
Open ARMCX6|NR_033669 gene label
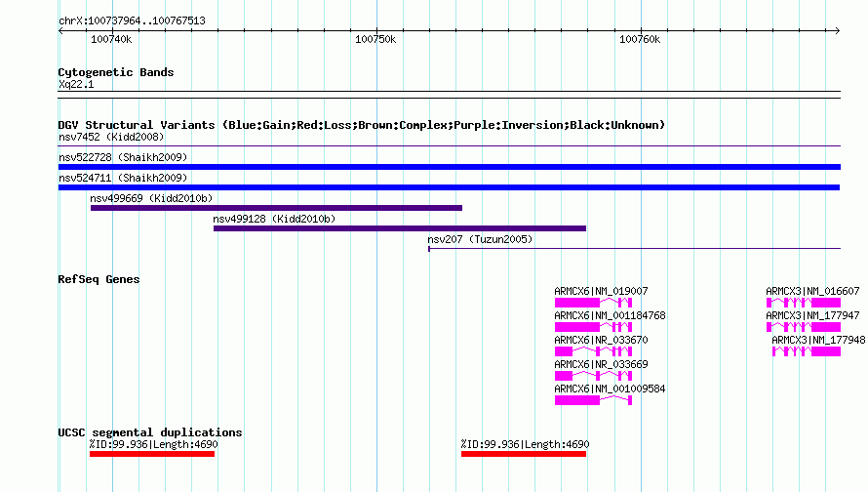tap(601, 364)
